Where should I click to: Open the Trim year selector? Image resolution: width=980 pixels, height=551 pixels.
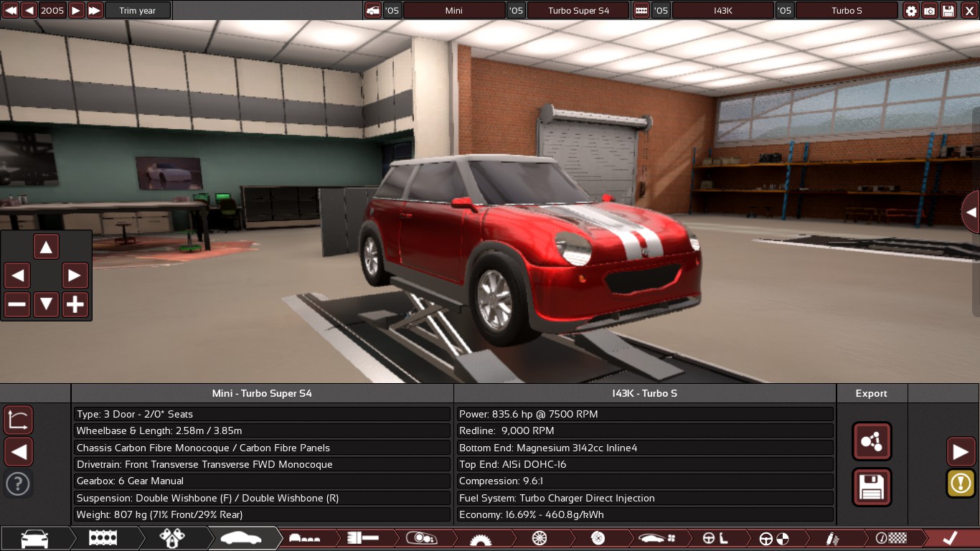click(x=138, y=10)
